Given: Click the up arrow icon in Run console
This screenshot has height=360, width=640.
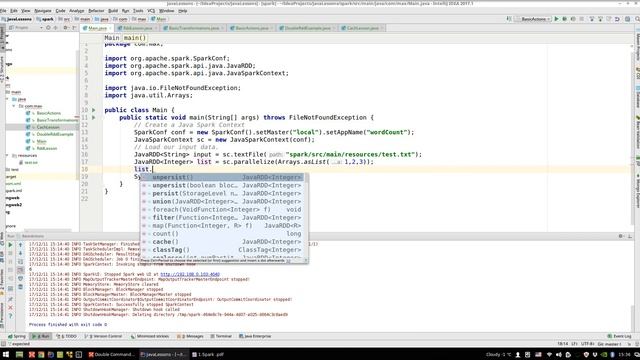Looking at the screenshot, I should 20,245.
